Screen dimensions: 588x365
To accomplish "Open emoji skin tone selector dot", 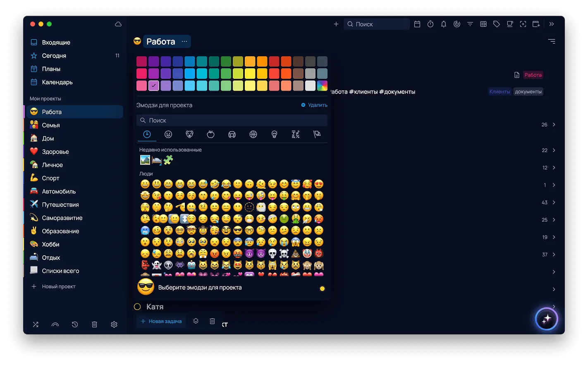I will pyautogui.click(x=322, y=288).
